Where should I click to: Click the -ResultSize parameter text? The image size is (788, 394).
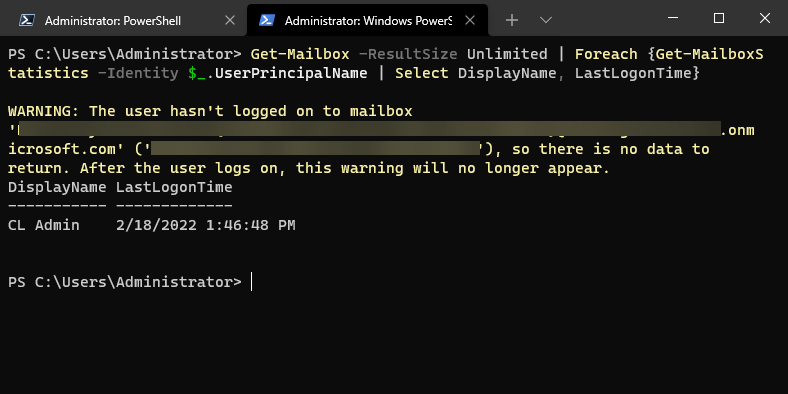point(408,54)
